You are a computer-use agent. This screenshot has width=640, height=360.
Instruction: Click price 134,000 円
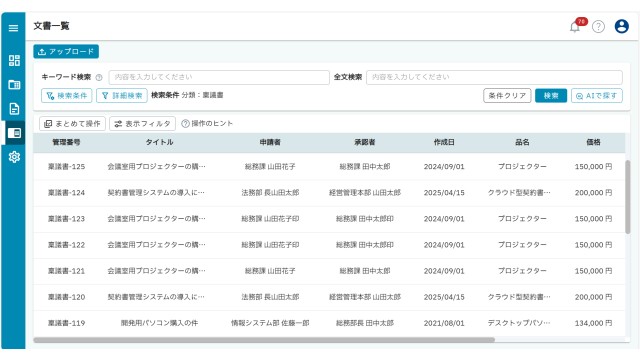pos(593,323)
